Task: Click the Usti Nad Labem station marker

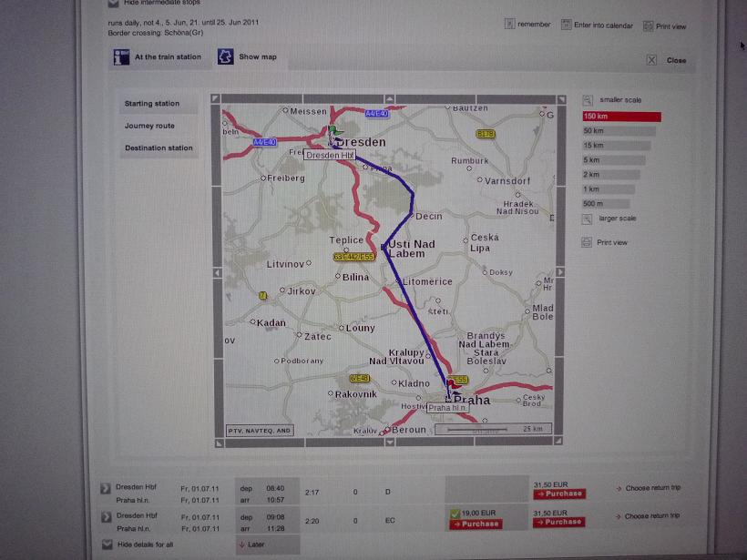Action: pyautogui.click(x=384, y=247)
